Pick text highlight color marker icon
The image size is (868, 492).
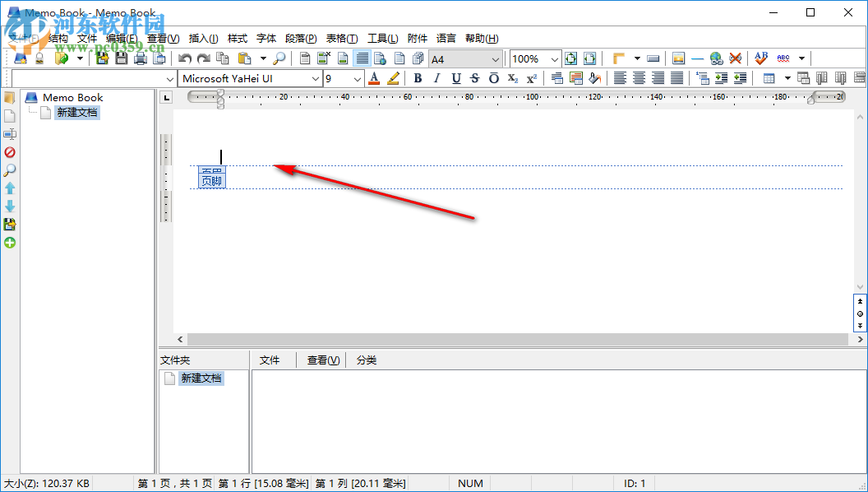click(x=393, y=78)
